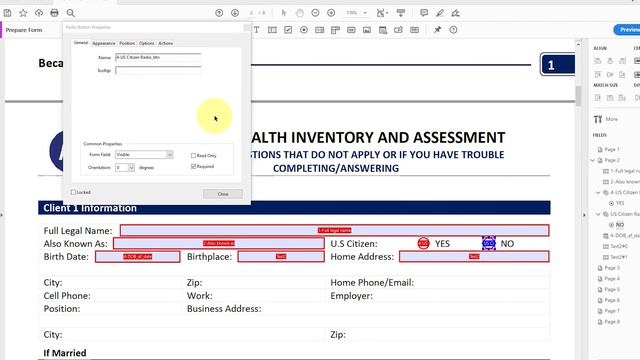Add a digital signature field tool

398,30
